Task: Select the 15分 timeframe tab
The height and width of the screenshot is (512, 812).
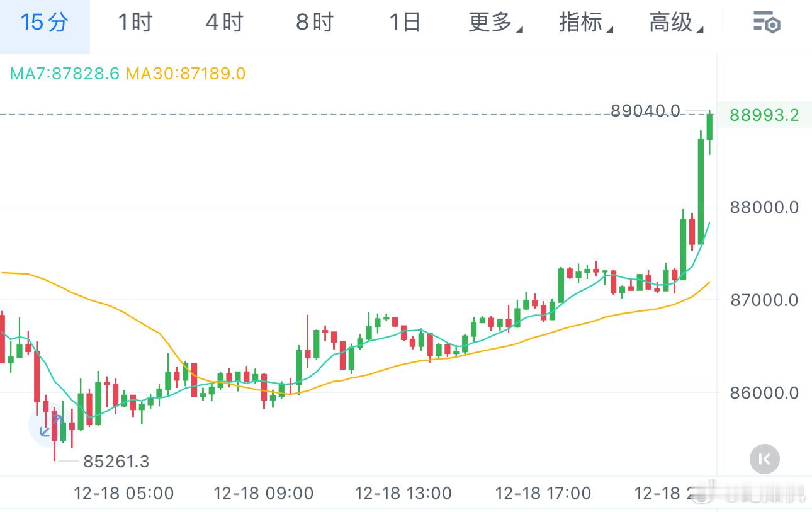Action: coord(44,23)
